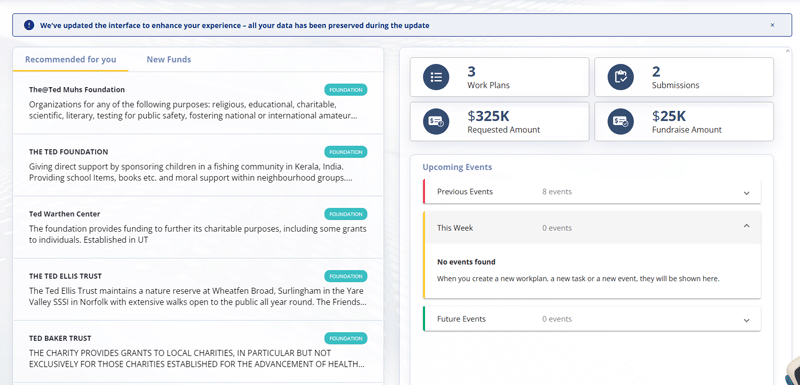800x385 pixels.
Task: Open the 3 Work Plans card
Action: pos(499,77)
